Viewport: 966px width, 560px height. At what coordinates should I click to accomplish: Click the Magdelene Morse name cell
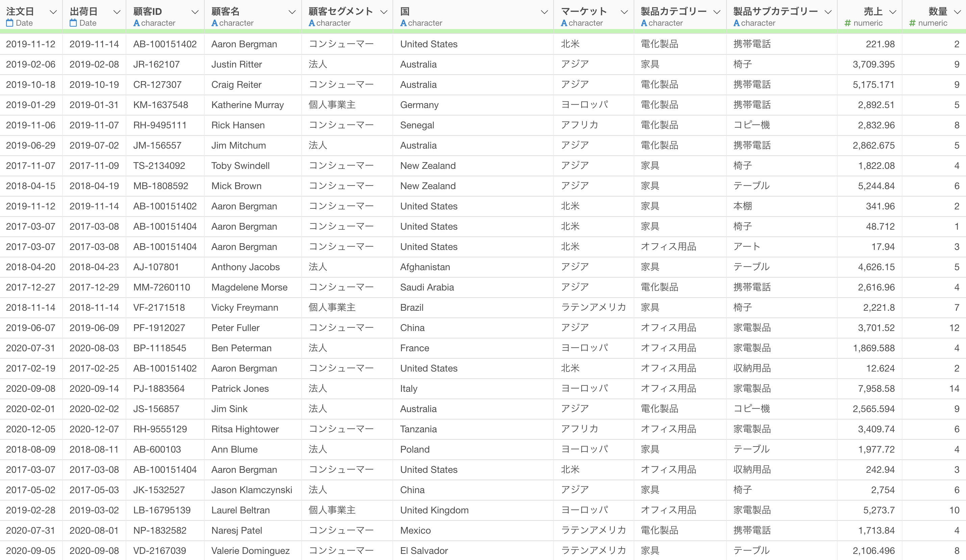249,287
